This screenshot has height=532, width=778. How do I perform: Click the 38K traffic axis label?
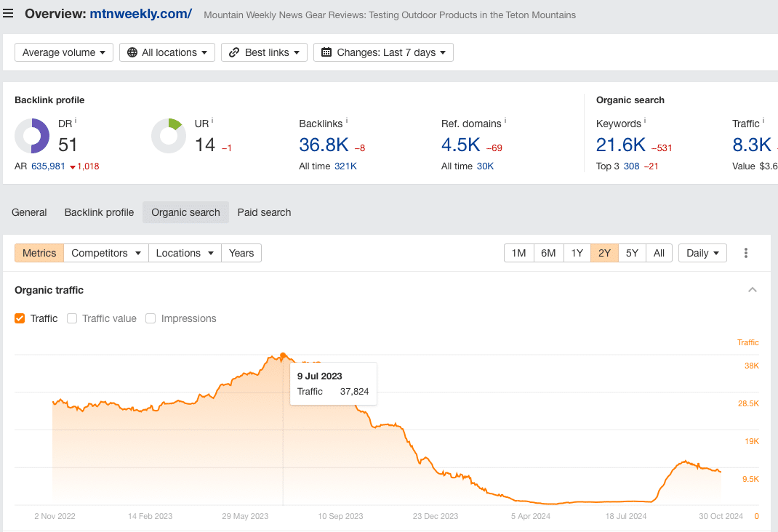click(x=751, y=366)
